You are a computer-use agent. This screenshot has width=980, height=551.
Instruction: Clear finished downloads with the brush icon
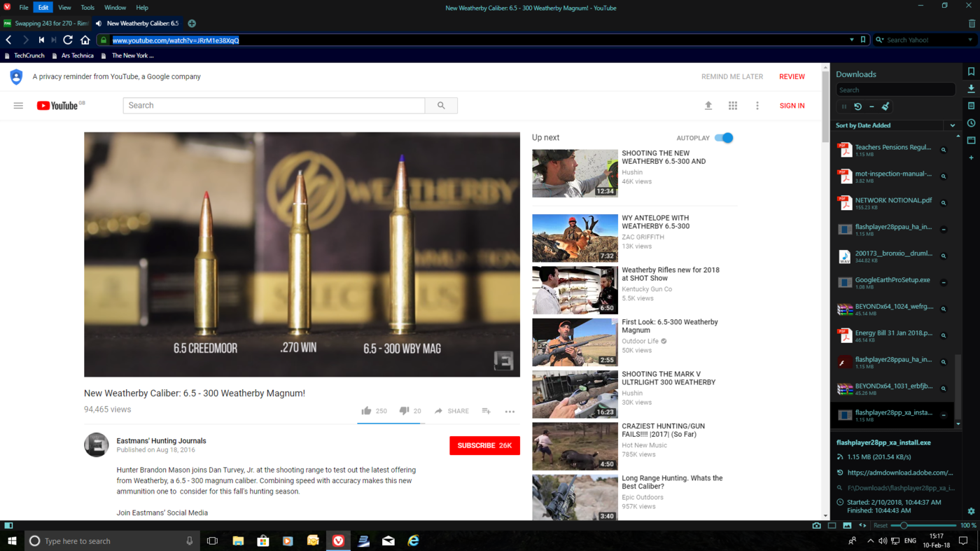tap(885, 106)
